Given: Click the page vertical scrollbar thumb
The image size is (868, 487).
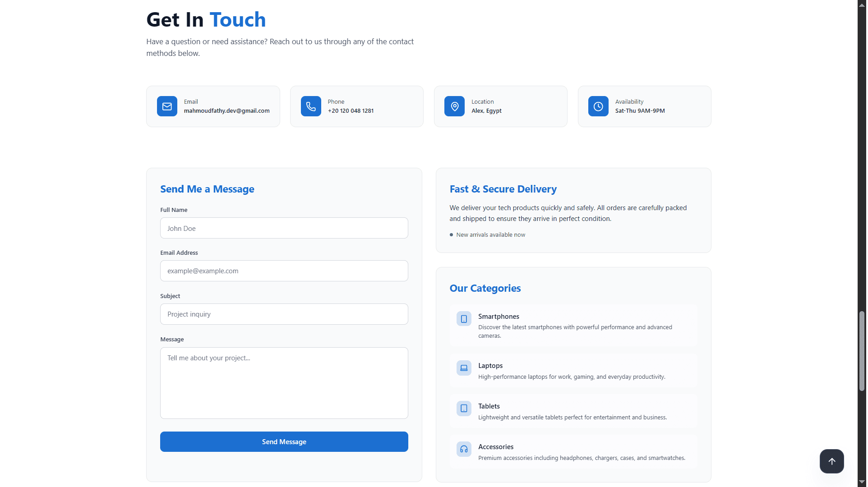Looking at the screenshot, I should [862, 351].
